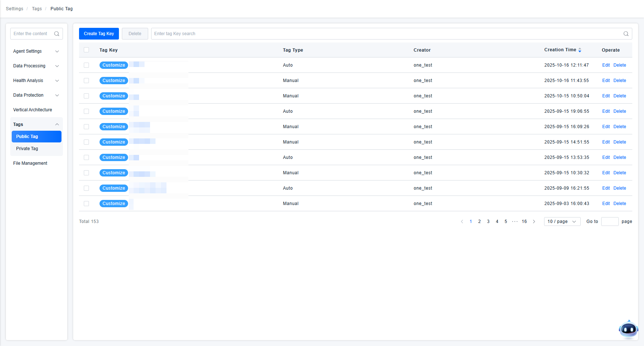Delete the tag created 2025-09-09 16:21:55
644x346 pixels.
(x=619, y=188)
